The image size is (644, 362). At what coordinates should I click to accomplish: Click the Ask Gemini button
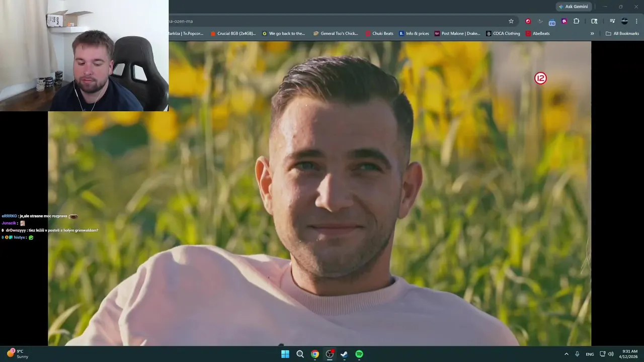click(x=573, y=7)
